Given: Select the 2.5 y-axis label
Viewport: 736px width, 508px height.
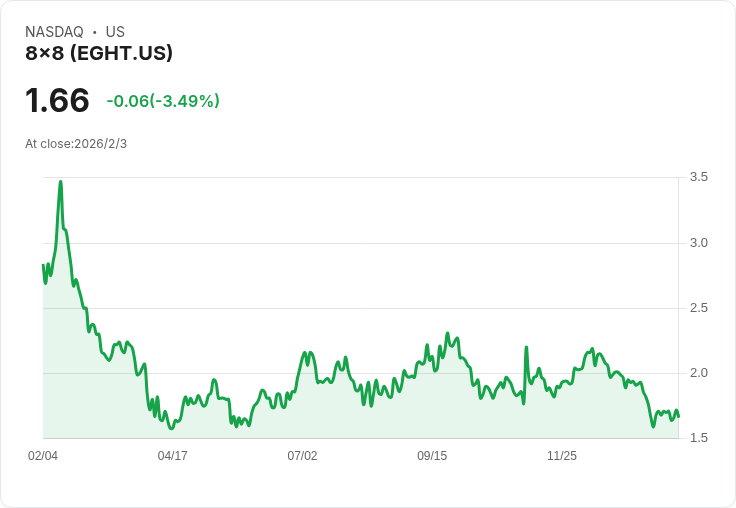Looking at the screenshot, I should tap(699, 308).
